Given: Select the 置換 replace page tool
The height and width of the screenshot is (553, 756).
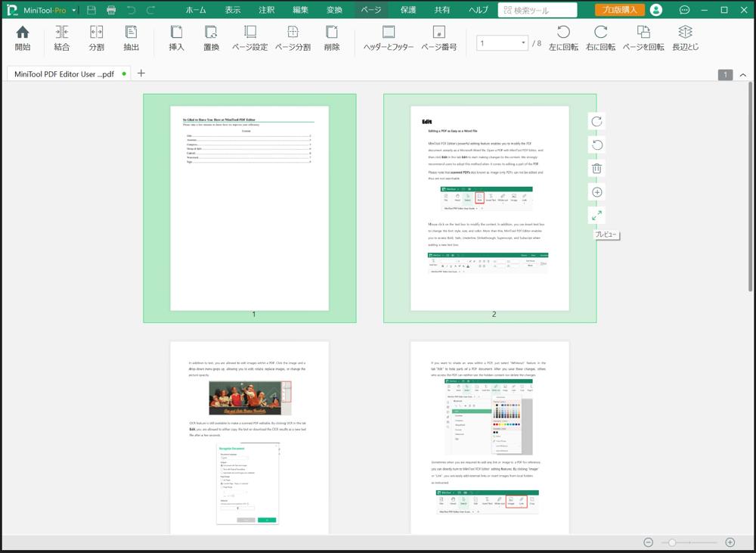Looking at the screenshot, I should tap(211, 38).
